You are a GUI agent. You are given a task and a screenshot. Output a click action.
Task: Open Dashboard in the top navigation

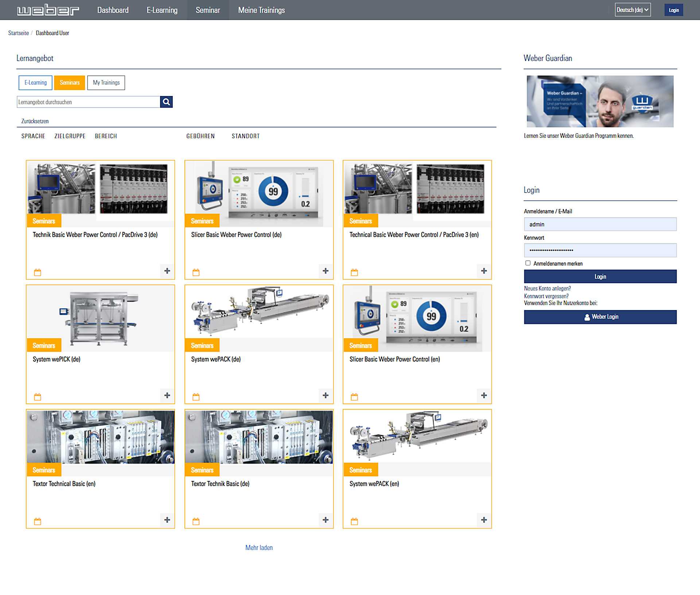tap(113, 10)
